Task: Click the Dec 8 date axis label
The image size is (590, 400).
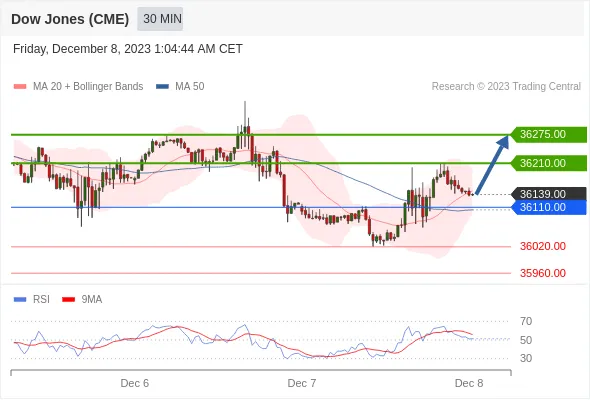Action: pyautogui.click(x=469, y=383)
